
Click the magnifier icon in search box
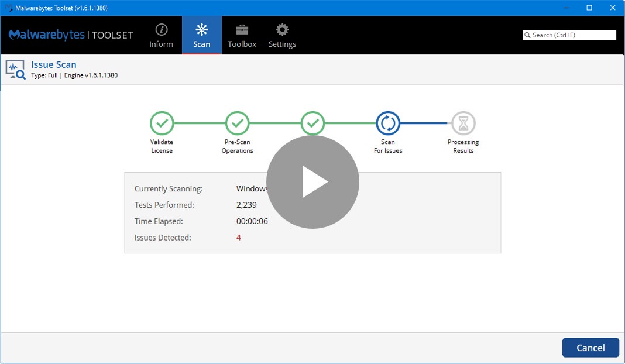point(527,35)
